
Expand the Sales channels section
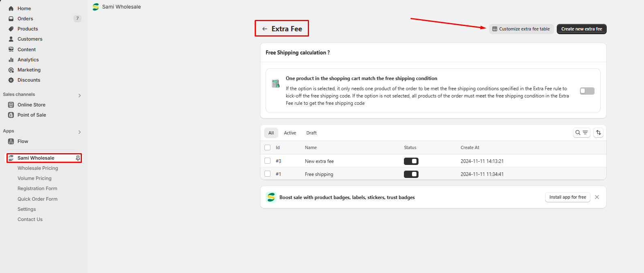[79, 95]
